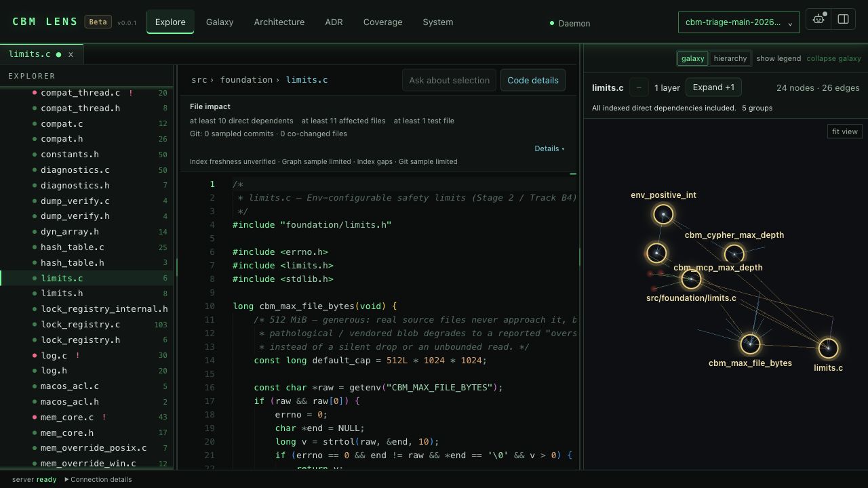The image size is (868, 488).
Task: Select limits.h in the explorer
Action: point(87,293)
